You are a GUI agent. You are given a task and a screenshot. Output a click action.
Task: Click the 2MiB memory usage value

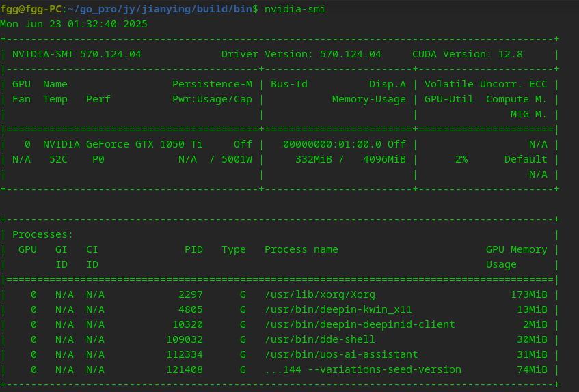click(535, 325)
